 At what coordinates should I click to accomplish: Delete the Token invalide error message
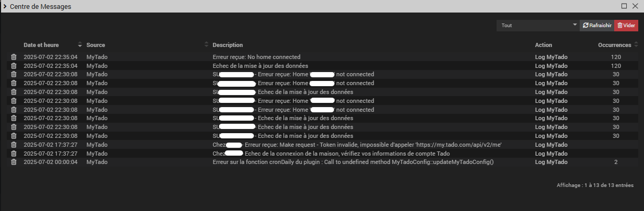pyautogui.click(x=14, y=145)
